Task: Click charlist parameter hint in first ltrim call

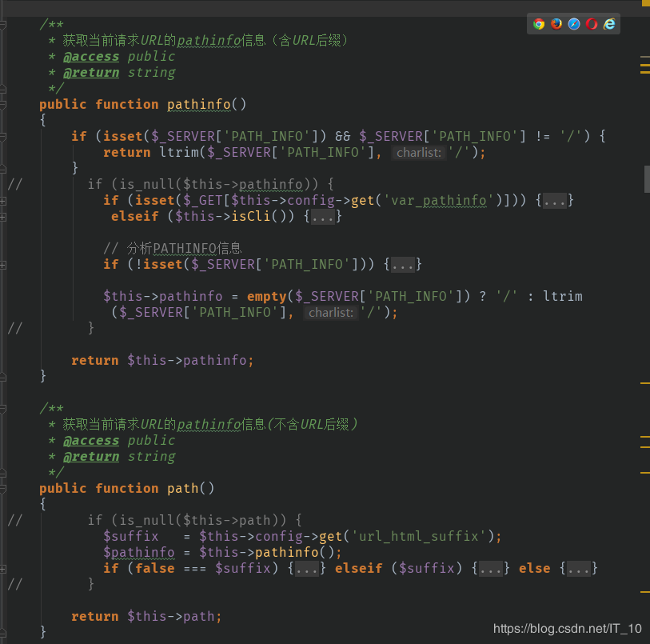Action: point(418,153)
